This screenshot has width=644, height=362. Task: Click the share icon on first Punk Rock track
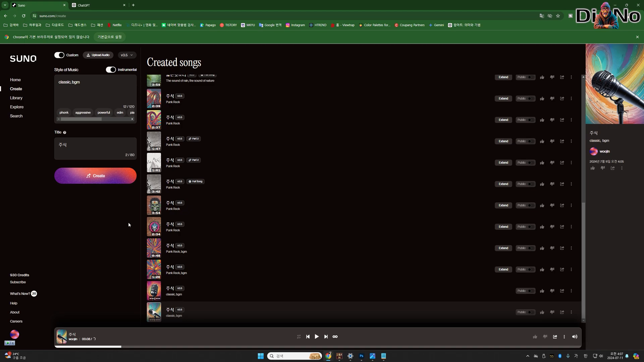point(562,98)
